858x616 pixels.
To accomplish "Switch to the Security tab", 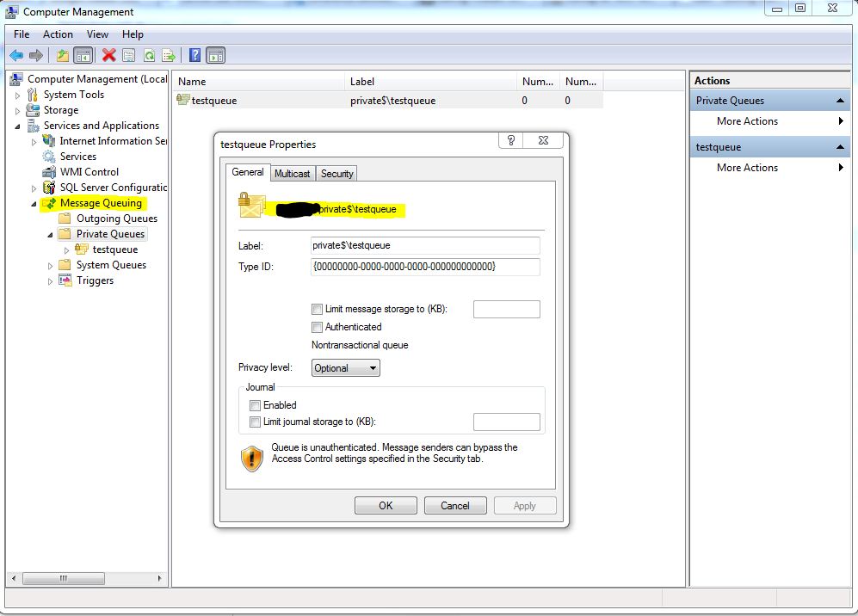I will point(336,174).
